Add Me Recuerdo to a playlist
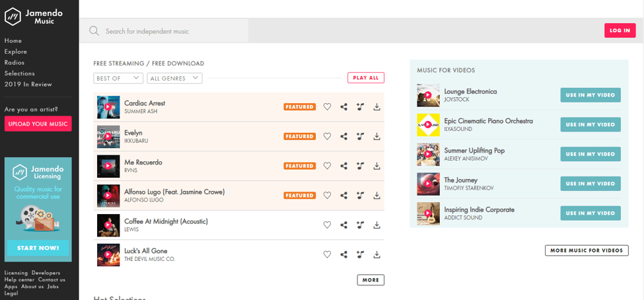Image resolution: width=644 pixels, height=300 pixels. point(360,166)
